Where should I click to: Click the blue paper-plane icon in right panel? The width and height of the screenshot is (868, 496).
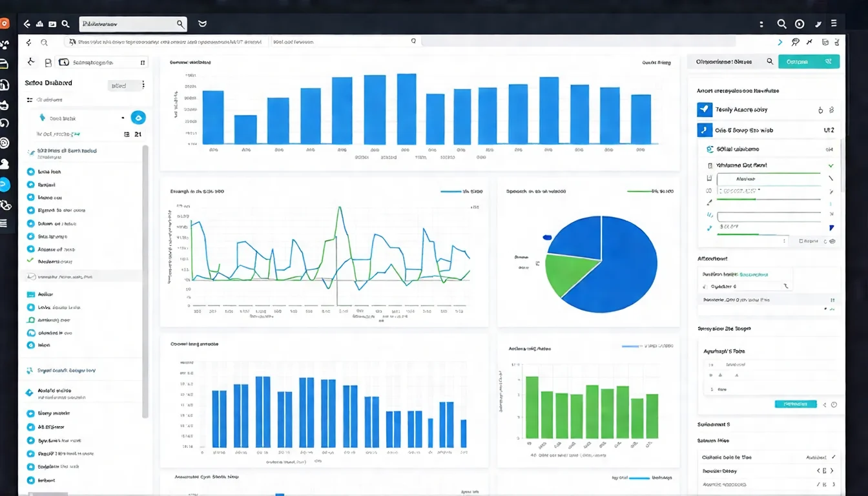705,110
